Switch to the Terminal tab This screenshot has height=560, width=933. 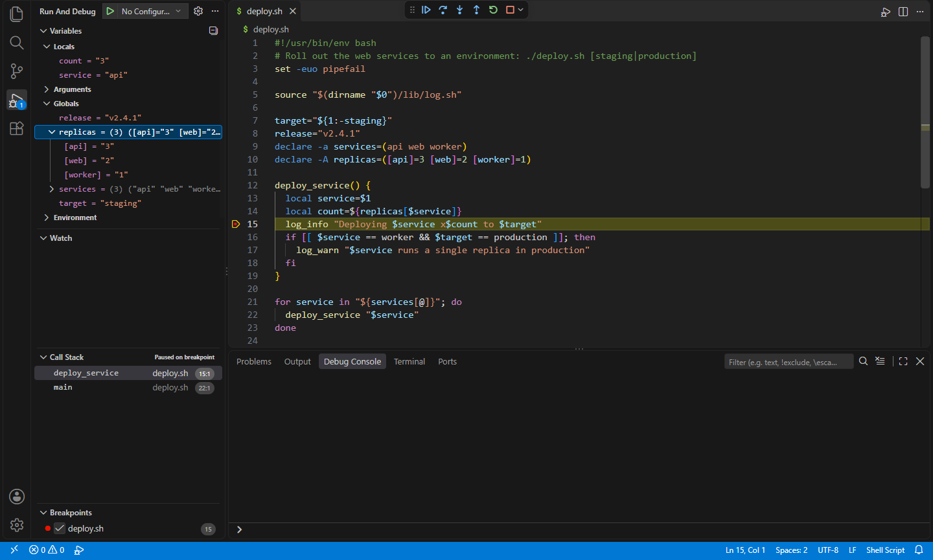pos(409,361)
